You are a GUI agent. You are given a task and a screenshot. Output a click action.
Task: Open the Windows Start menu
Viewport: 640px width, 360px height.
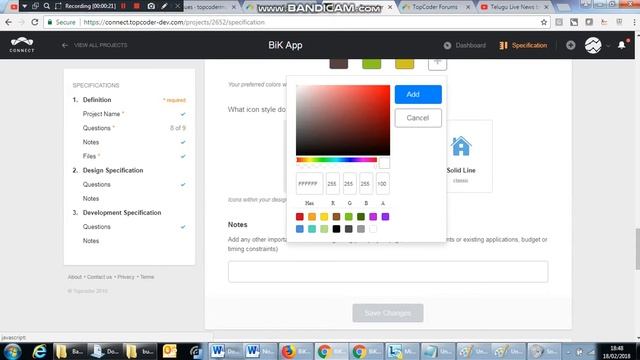point(12,351)
